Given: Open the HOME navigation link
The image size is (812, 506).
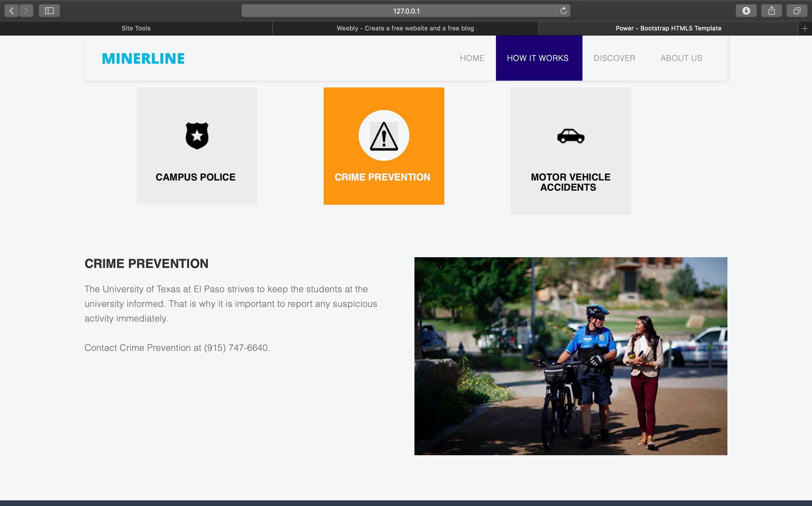Looking at the screenshot, I should coord(472,58).
